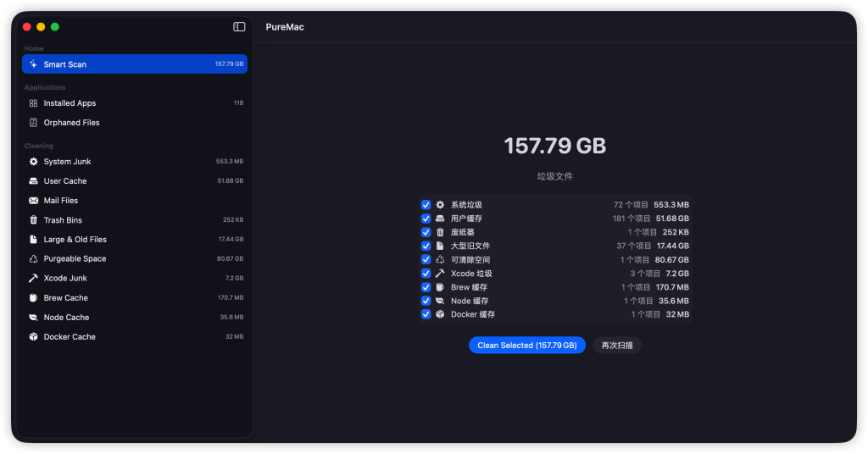Click the Purgeable Space recycle icon
Image resolution: width=868 pixels, height=454 pixels.
coord(33,259)
